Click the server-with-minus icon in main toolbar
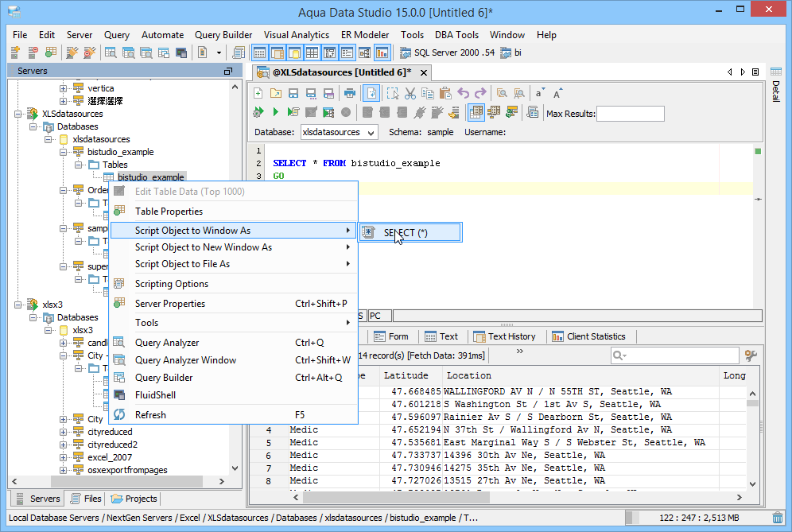Viewport: 792px width, 532px height. tap(33, 52)
